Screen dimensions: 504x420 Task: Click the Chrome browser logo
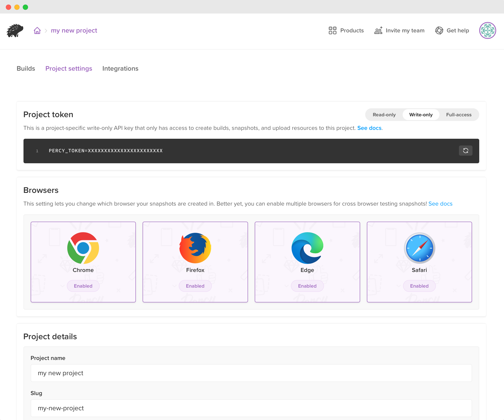tap(83, 248)
